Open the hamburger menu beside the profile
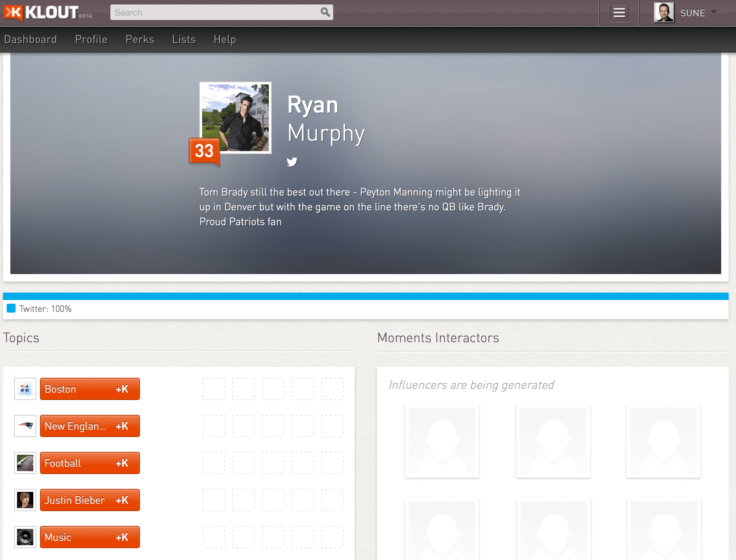The image size is (736, 560). [619, 12]
